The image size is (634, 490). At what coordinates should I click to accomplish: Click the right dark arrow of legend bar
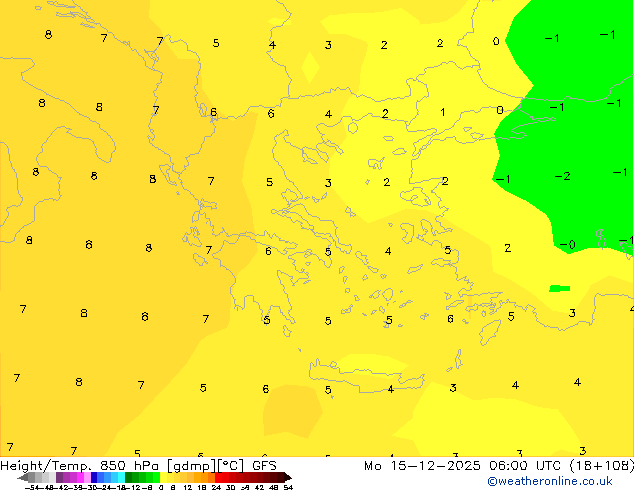tap(288, 477)
